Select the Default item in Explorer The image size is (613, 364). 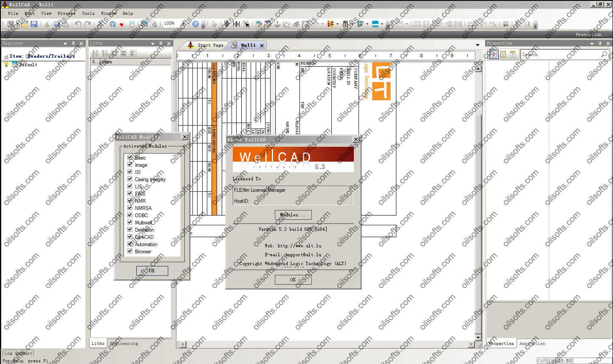tap(28, 64)
